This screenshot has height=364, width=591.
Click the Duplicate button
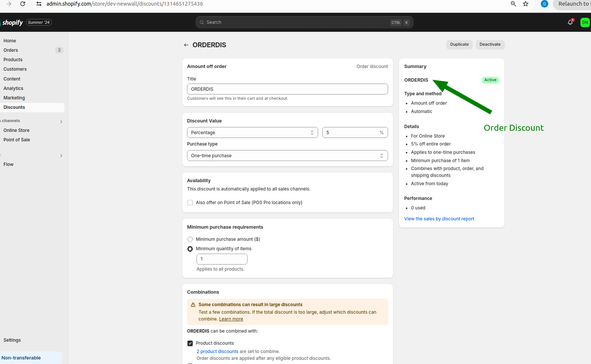[459, 45]
